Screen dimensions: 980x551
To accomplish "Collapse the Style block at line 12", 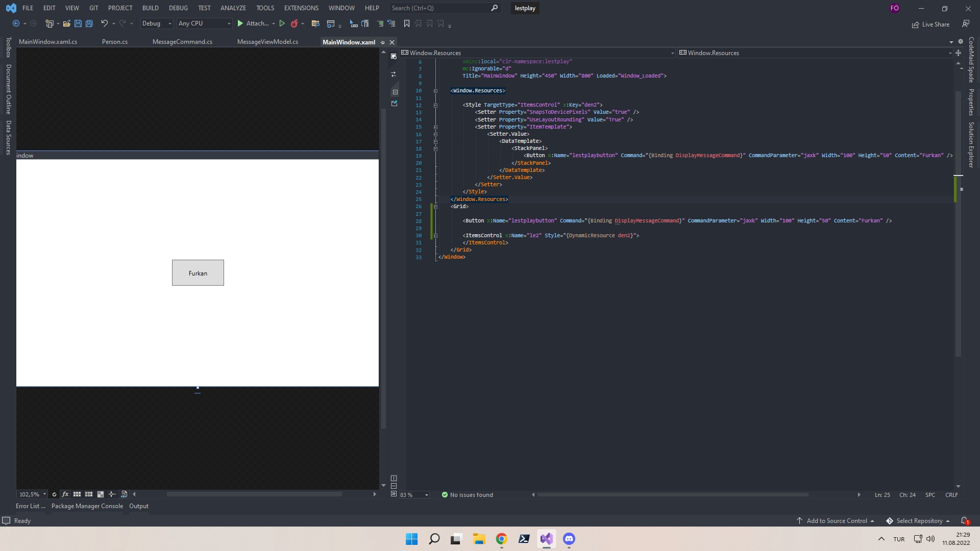I will (435, 106).
